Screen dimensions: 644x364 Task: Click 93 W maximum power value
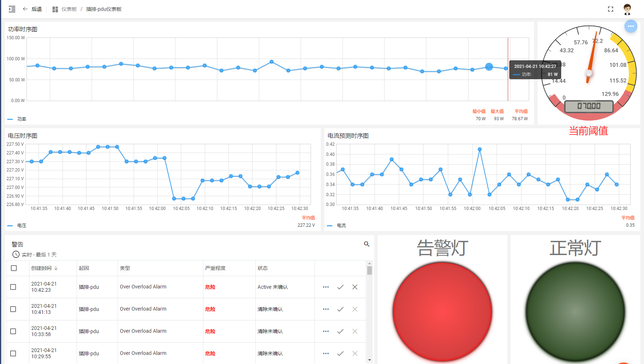pyautogui.click(x=499, y=119)
